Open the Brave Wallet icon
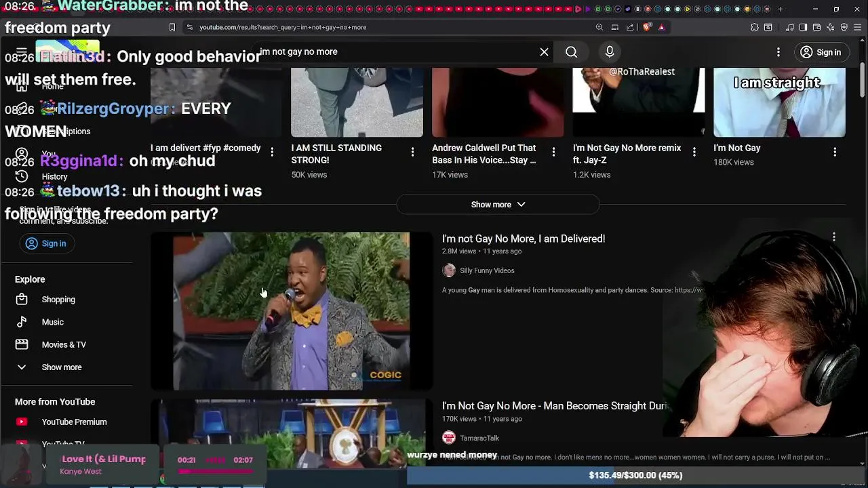Image resolution: width=868 pixels, height=488 pixels. 817,27
